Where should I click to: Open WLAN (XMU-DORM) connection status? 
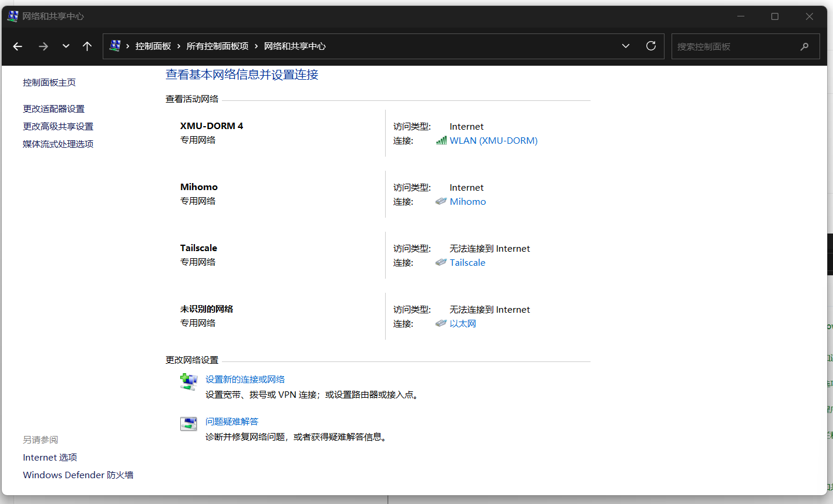tap(493, 141)
